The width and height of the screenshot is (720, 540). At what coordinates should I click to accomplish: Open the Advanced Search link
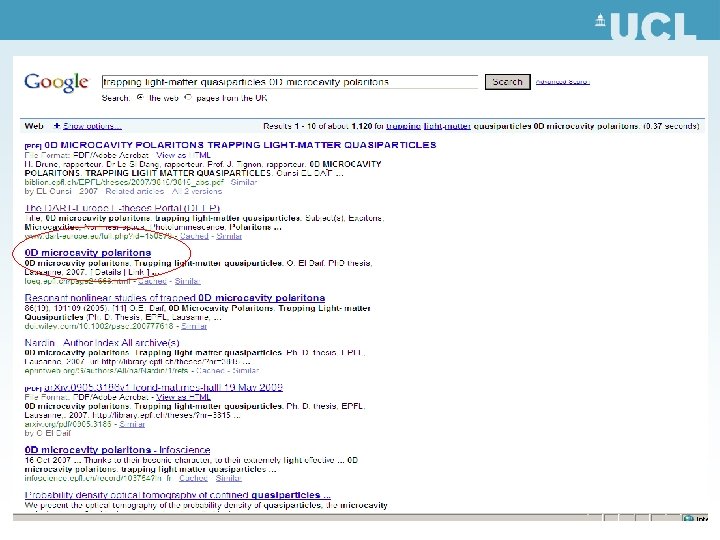point(562,82)
